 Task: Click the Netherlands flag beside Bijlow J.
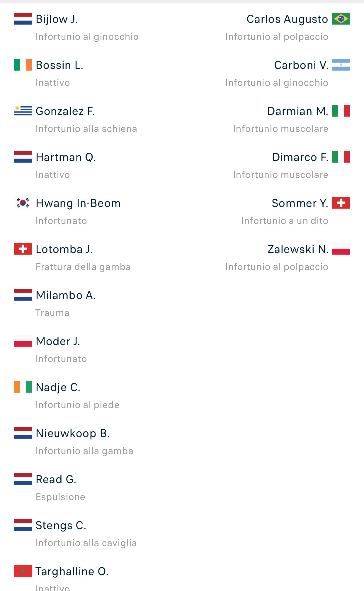[x=23, y=19]
